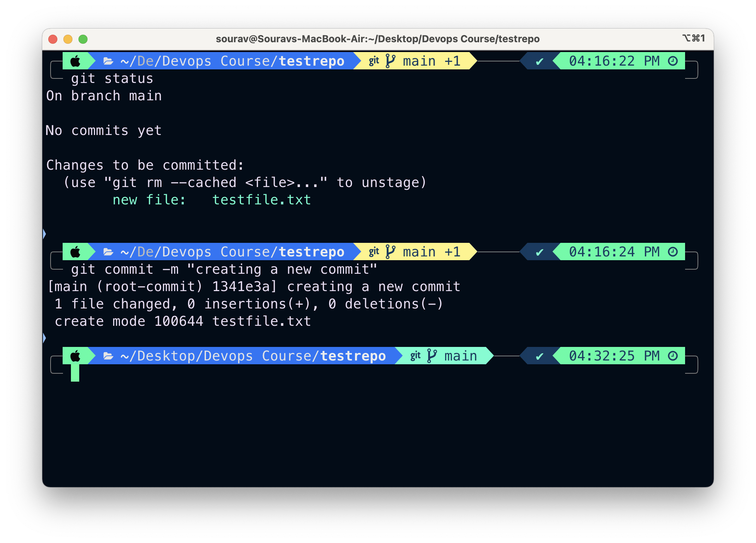Click the green 'testfile.txt' filename in status output

[262, 200]
